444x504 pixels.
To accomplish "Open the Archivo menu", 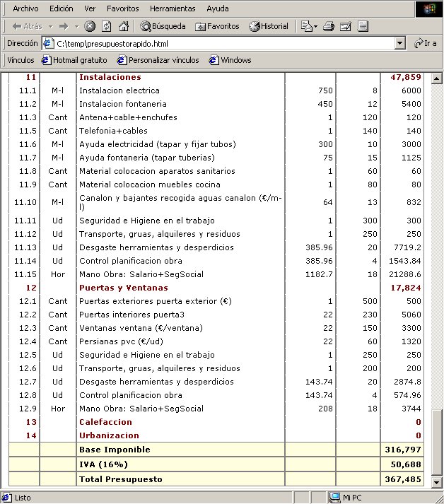I will point(25,8).
